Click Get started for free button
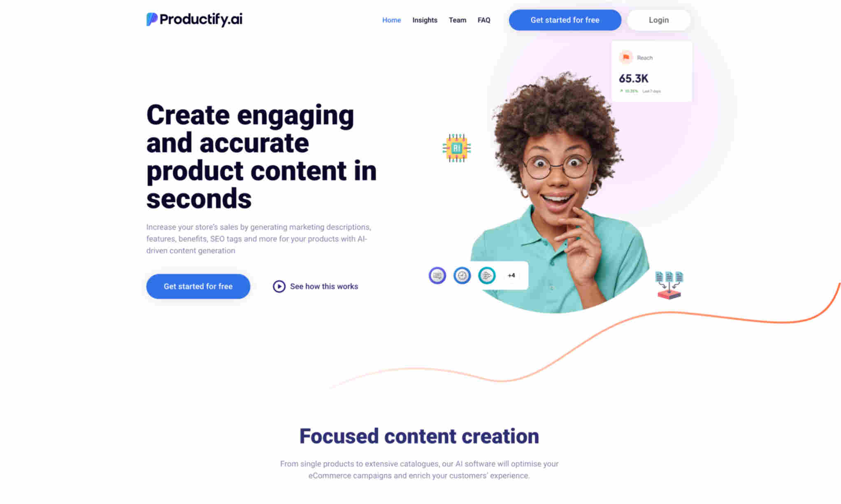The height and width of the screenshot is (504, 841). click(565, 20)
